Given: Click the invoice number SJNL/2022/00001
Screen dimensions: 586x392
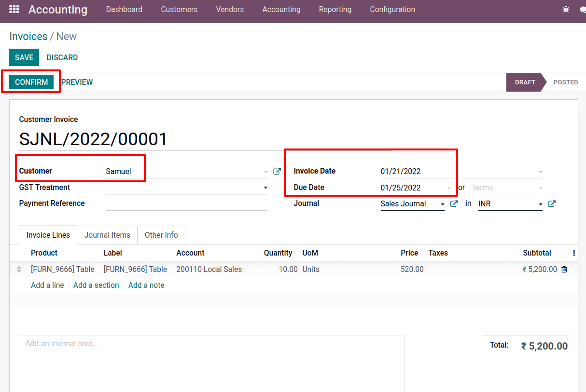Looking at the screenshot, I should (x=93, y=139).
